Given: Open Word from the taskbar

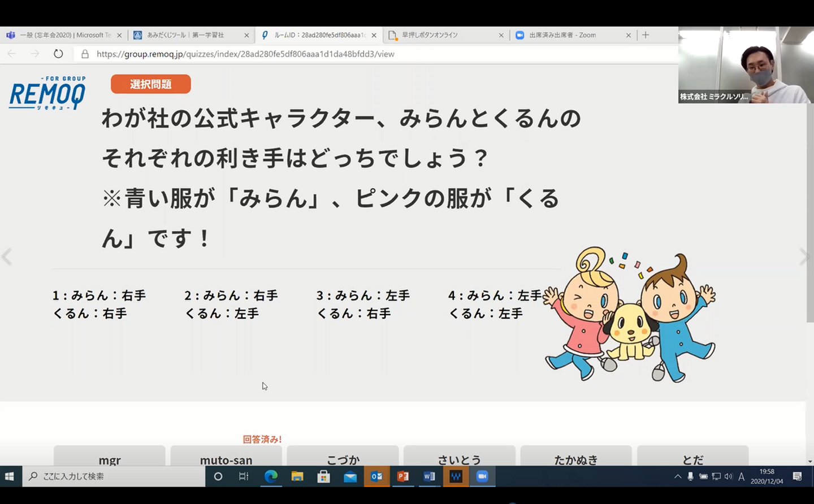Looking at the screenshot, I should (x=430, y=476).
